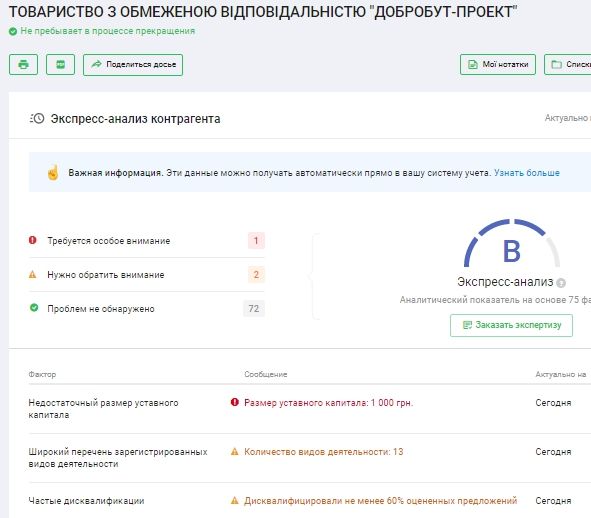Viewport: 591px width, 518px height.
Task: Click the green check icon beside 'Проблем не обнаружено'
Action: (x=34, y=308)
